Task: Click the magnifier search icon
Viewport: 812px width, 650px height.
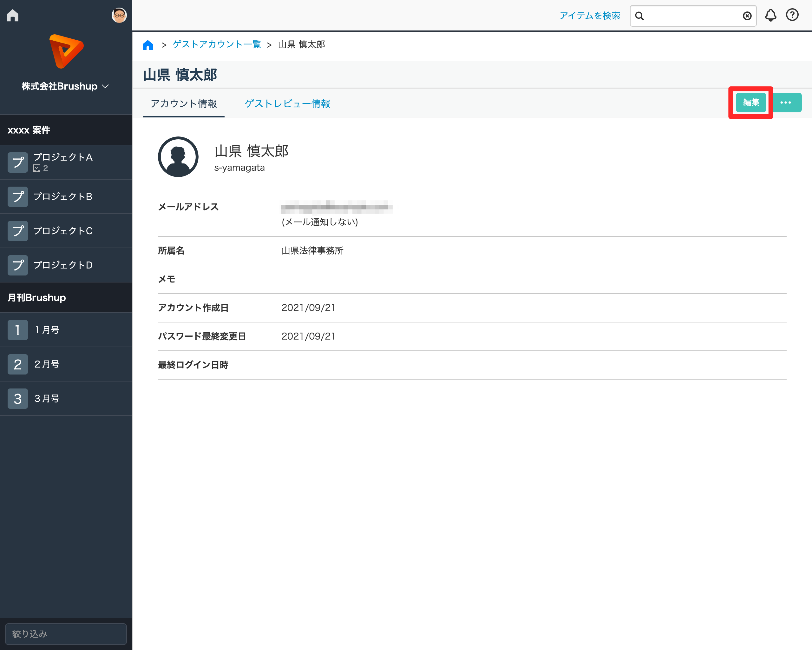Action: click(x=640, y=16)
